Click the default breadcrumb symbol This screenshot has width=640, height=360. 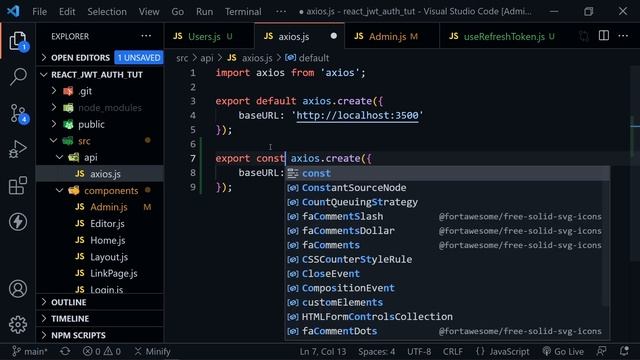[x=307, y=58]
